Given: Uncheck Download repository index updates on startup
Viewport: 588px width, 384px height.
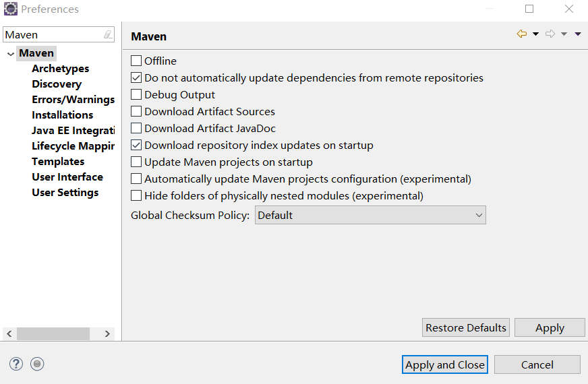Looking at the screenshot, I should click(136, 146).
